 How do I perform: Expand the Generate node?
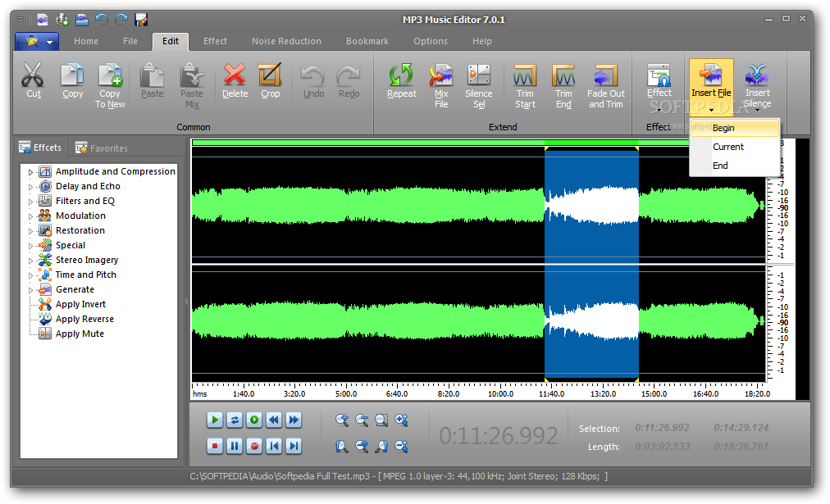point(30,290)
